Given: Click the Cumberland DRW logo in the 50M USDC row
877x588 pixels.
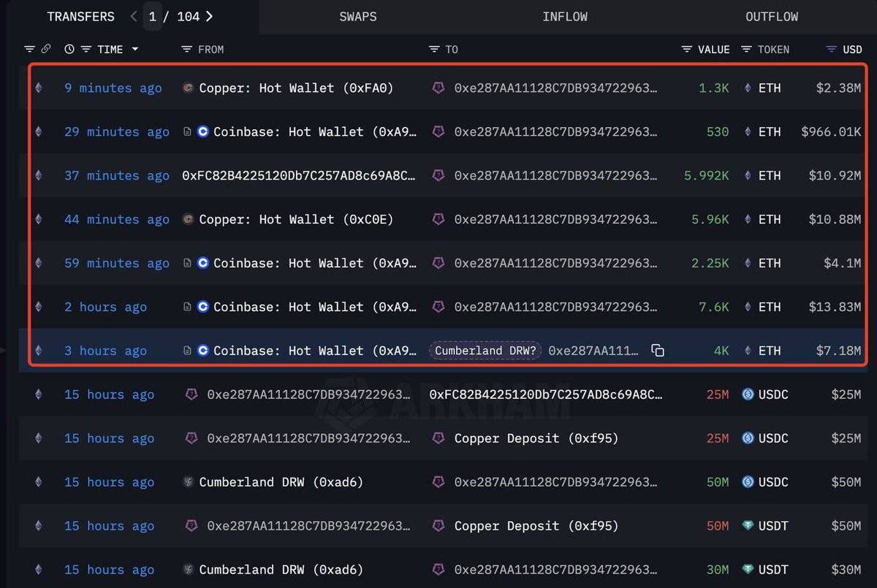Looking at the screenshot, I should [188, 482].
